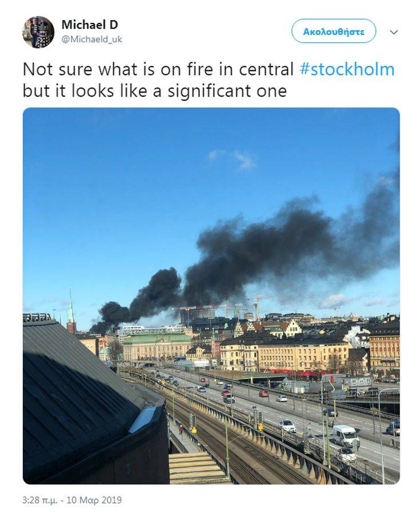
Task: Click the small white cloud in the photo
Action: [x=234, y=158]
